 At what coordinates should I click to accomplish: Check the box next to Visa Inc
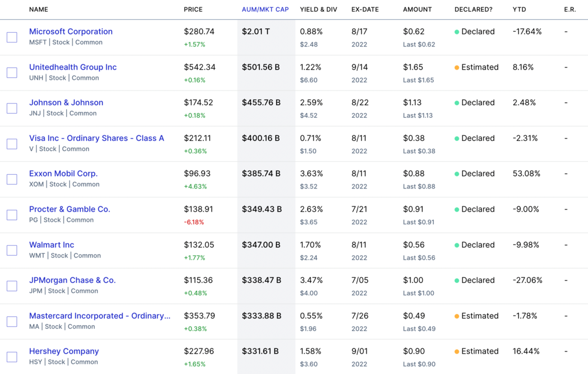[12, 144]
